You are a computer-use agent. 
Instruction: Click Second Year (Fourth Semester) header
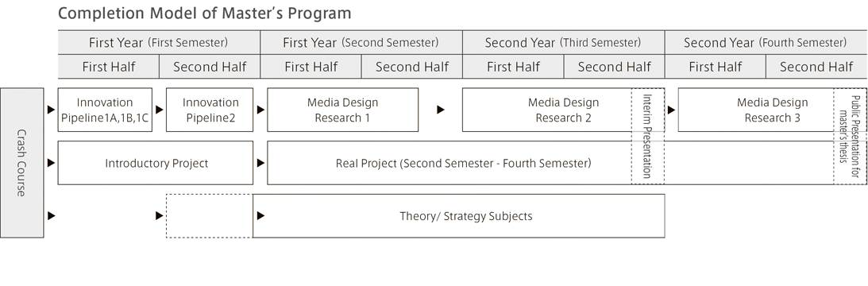point(766,43)
